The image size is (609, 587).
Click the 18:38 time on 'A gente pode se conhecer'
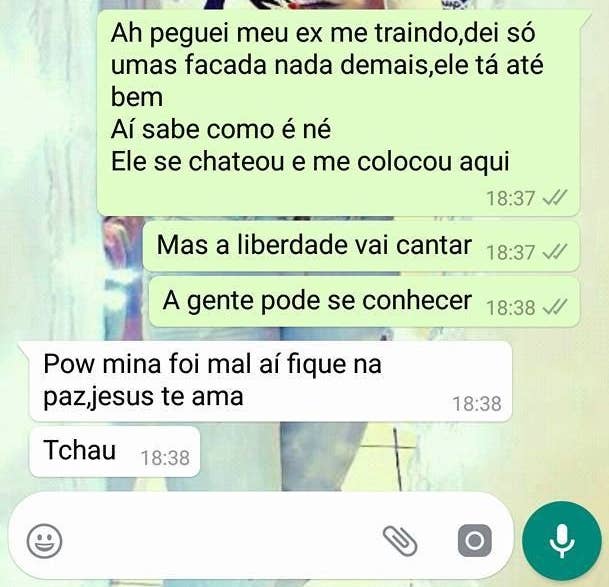pos(511,308)
